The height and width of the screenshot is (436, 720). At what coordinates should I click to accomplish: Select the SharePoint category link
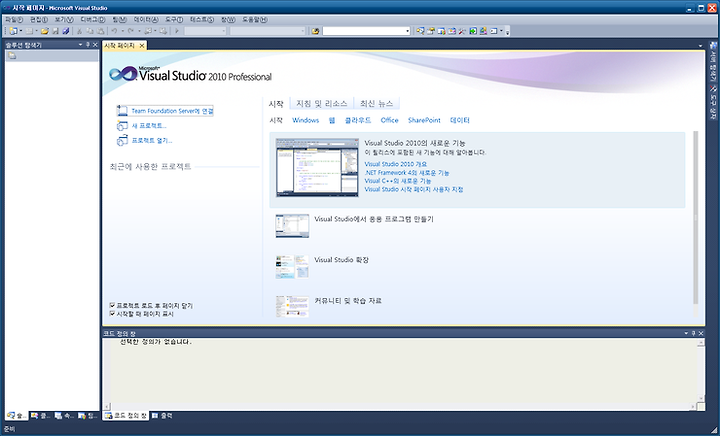(x=424, y=120)
